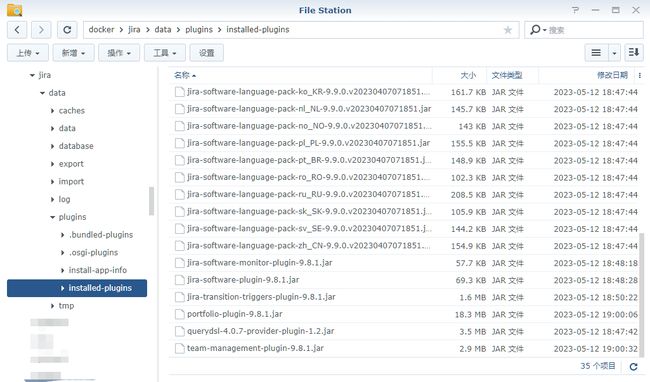Viewport: 650px width, 382px height.
Task: Click the file list vertical scrollbar
Action: [642, 294]
